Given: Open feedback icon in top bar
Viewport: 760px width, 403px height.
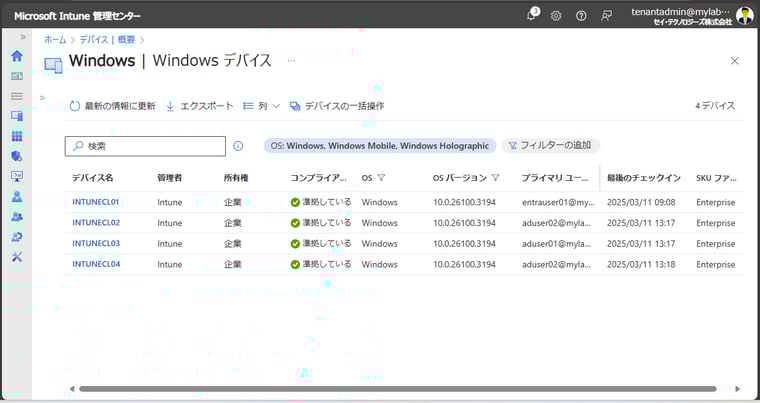Looking at the screenshot, I should [x=606, y=16].
